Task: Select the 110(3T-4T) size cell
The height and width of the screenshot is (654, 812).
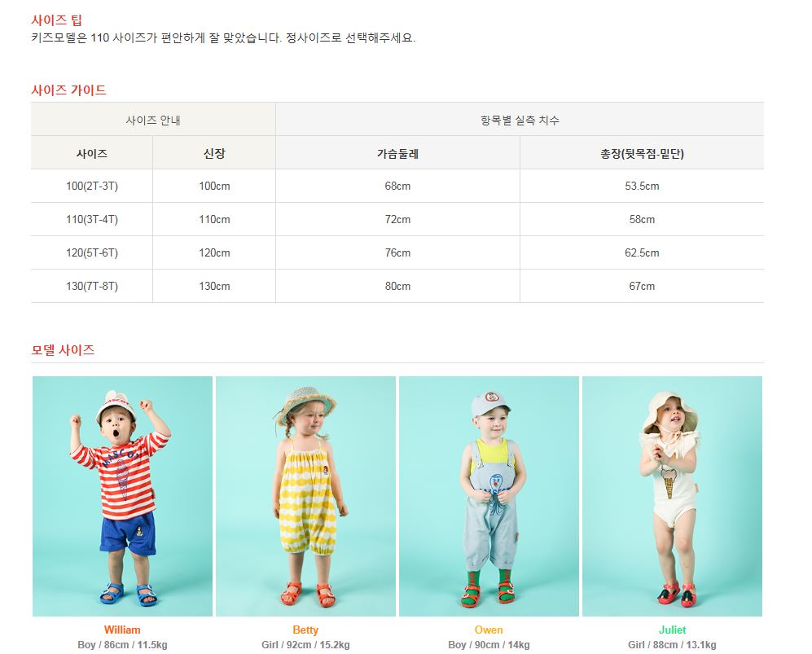Action: coord(92,220)
